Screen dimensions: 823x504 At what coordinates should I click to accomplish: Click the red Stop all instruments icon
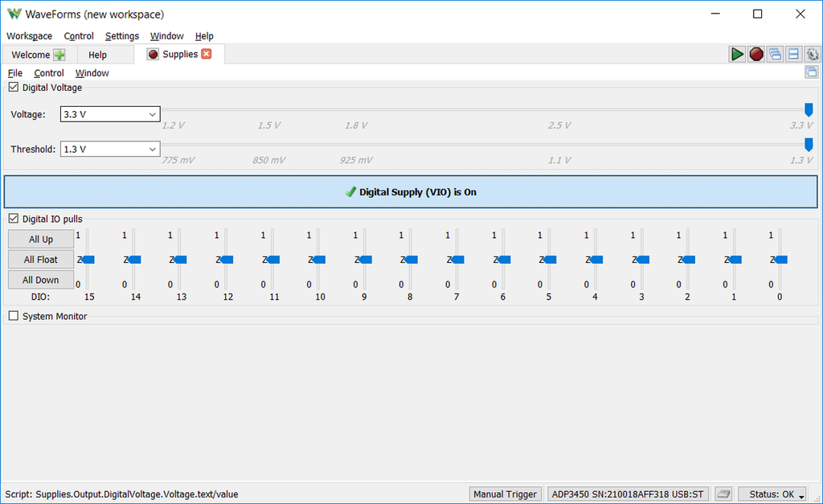pos(756,54)
